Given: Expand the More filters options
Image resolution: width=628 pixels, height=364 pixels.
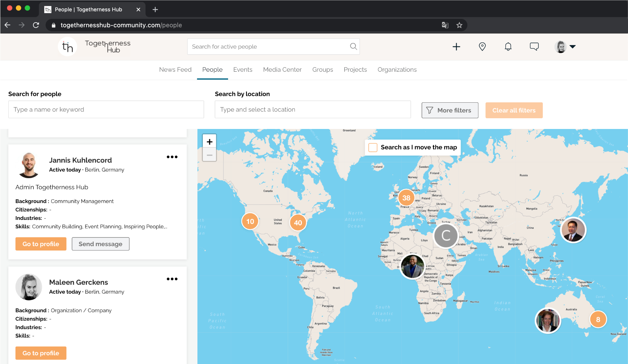Looking at the screenshot, I should pyautogui.click(x=450, y=110).
